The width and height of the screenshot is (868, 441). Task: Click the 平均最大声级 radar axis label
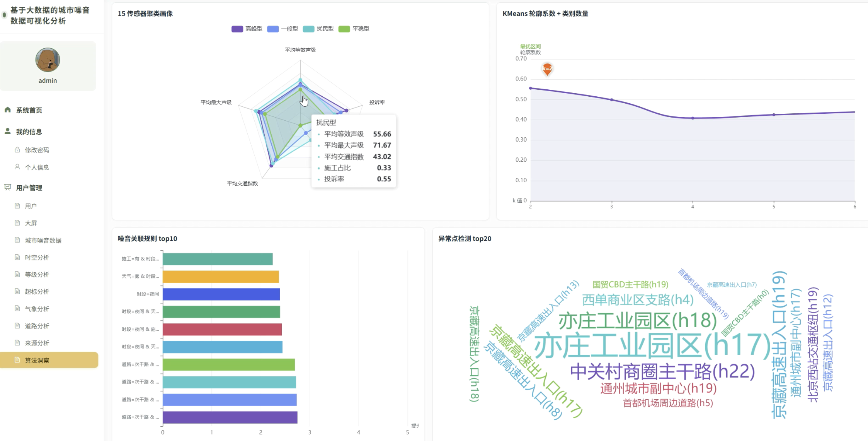tap(216, 103)
